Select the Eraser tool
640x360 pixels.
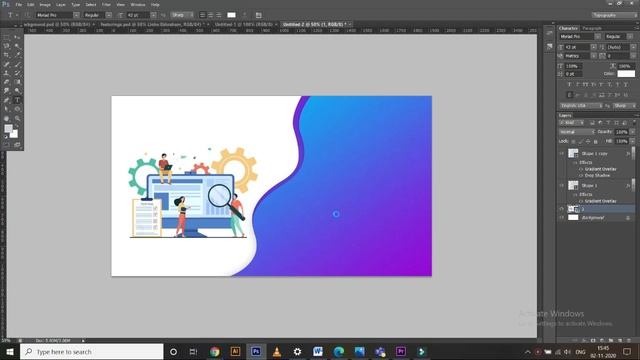[7, 82]
